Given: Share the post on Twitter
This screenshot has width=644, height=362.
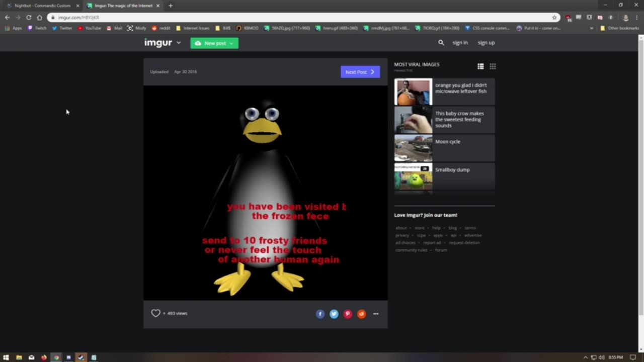Looking at the screenshot, I should (334, 314).
